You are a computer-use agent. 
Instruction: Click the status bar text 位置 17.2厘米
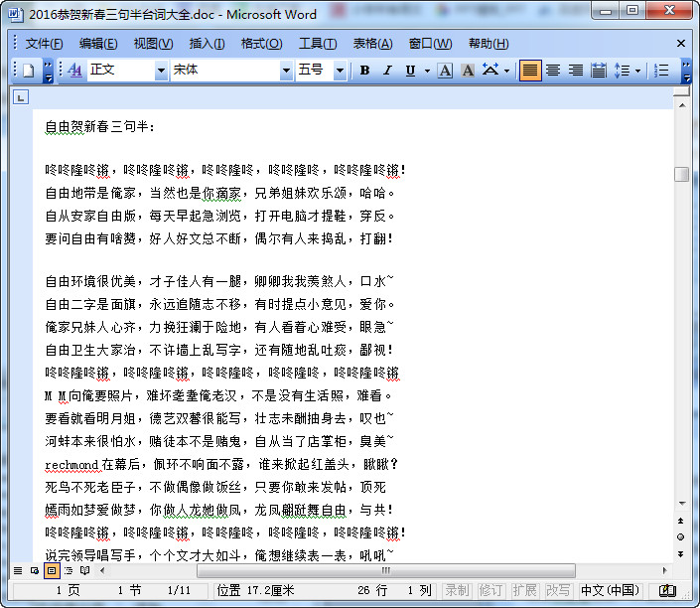[x=255, y=590]
